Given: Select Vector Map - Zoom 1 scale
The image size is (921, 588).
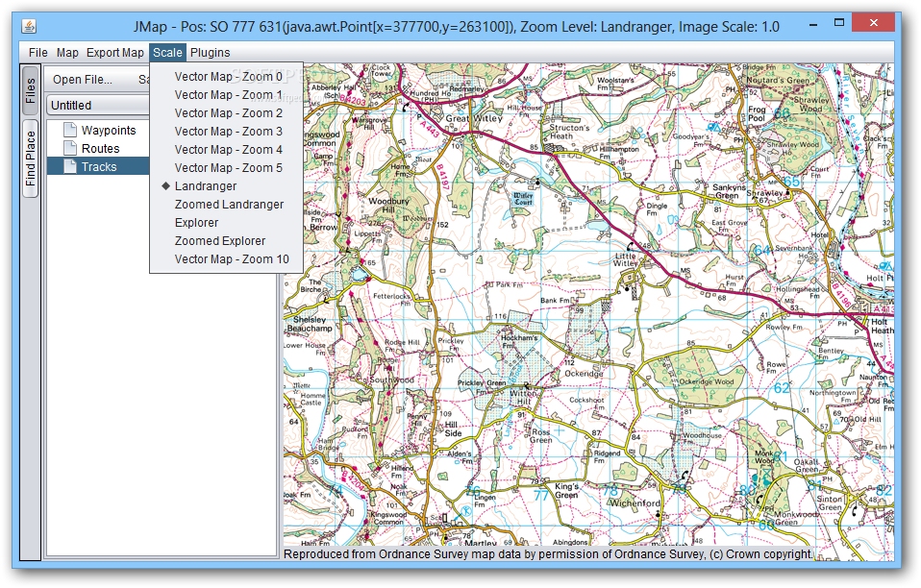Looking at the screenshot, I should [227, 94].
